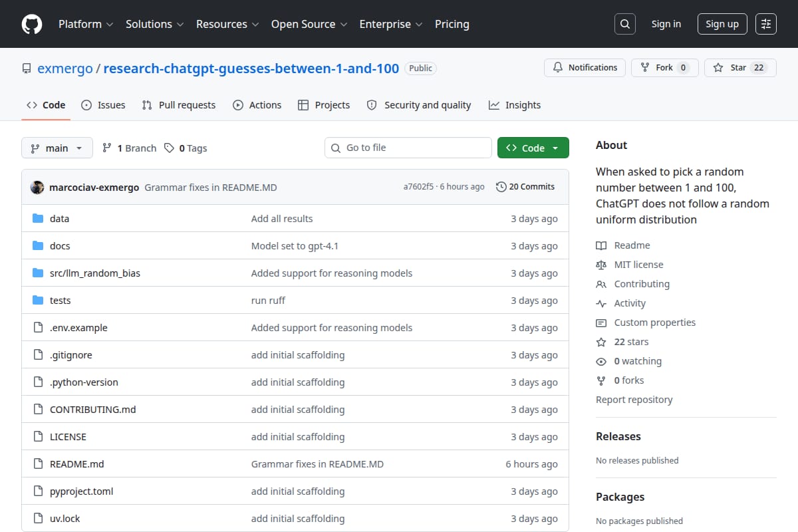Click the Sign in link
The image size is (798, 532).
coord(666,24)
